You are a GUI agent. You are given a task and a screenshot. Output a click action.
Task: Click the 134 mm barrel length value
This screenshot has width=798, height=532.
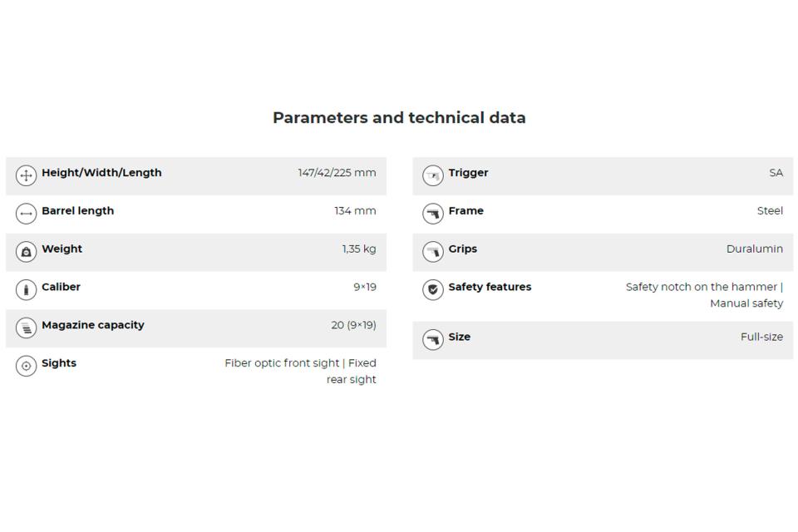(x=355, y=211)
